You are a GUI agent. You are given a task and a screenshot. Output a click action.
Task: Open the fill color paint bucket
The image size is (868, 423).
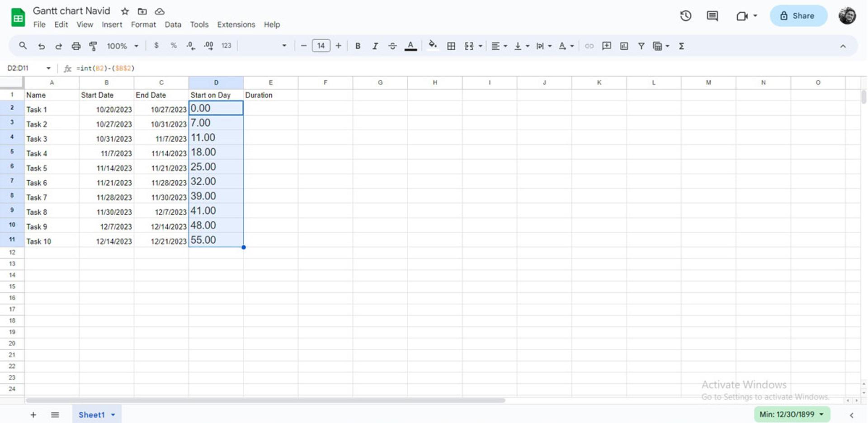[x=433, y=45]
